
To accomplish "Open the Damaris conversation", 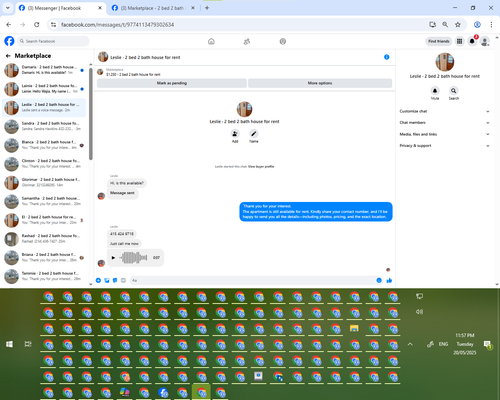I will pyautogui.click(x=44, y=70).
